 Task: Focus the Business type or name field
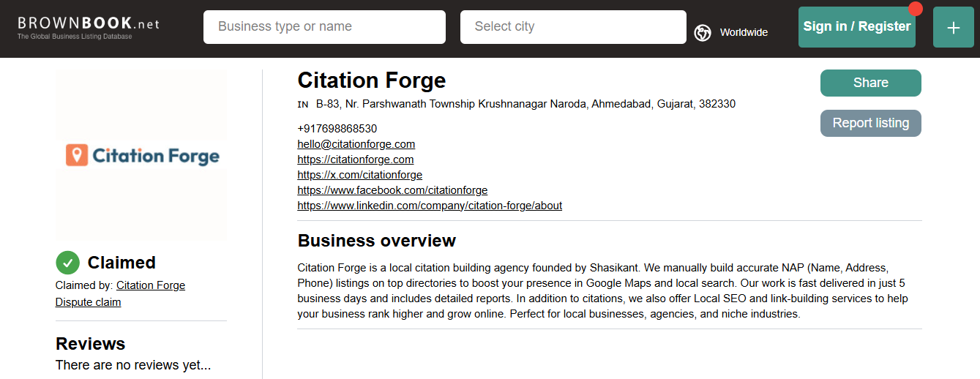(324, 27)
